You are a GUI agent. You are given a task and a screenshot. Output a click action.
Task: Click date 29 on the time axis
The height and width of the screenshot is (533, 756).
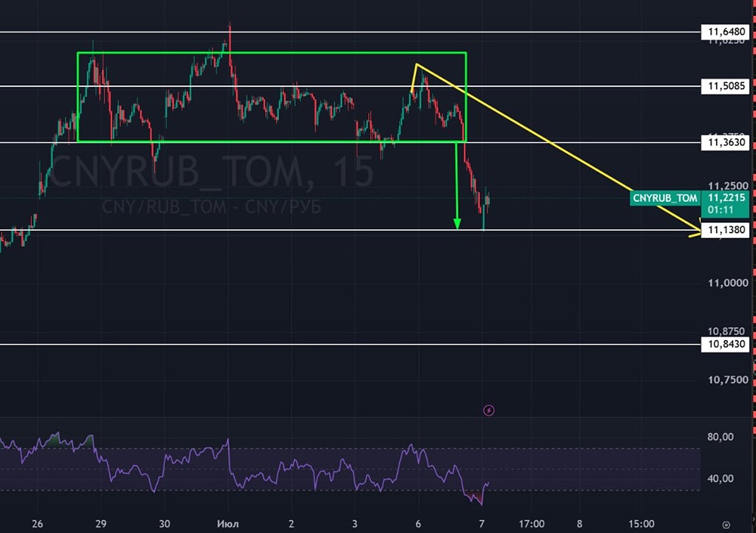(101, 524)
